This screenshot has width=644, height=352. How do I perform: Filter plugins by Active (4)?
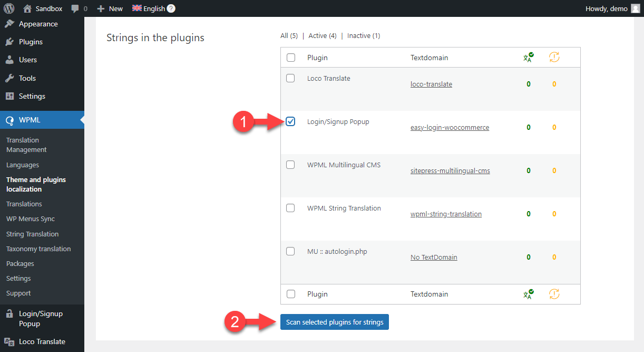[x=323, y=36]
